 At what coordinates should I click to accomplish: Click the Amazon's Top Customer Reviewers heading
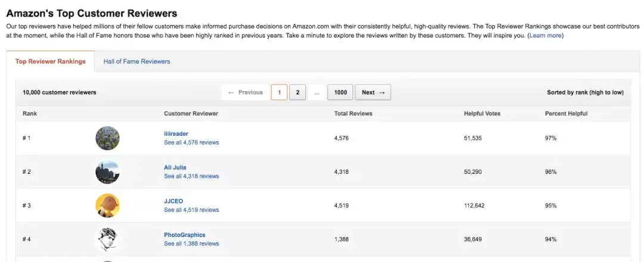(92, 14)
